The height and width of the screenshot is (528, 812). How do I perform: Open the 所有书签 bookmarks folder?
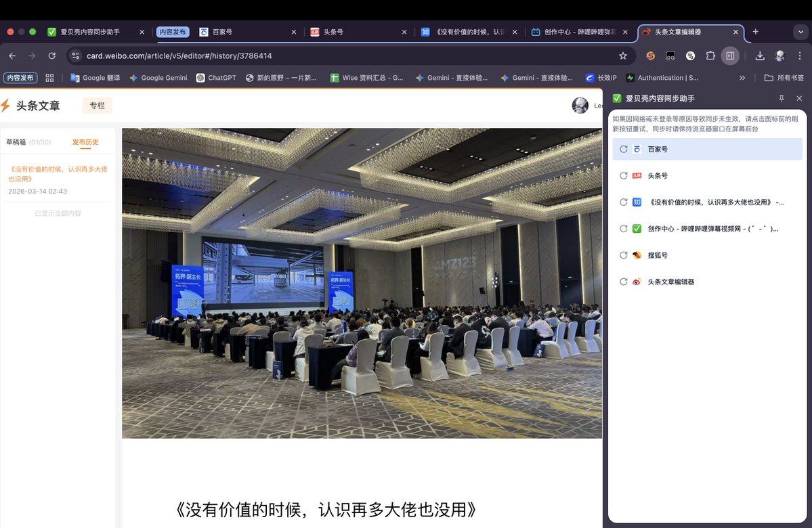[786, 77]
